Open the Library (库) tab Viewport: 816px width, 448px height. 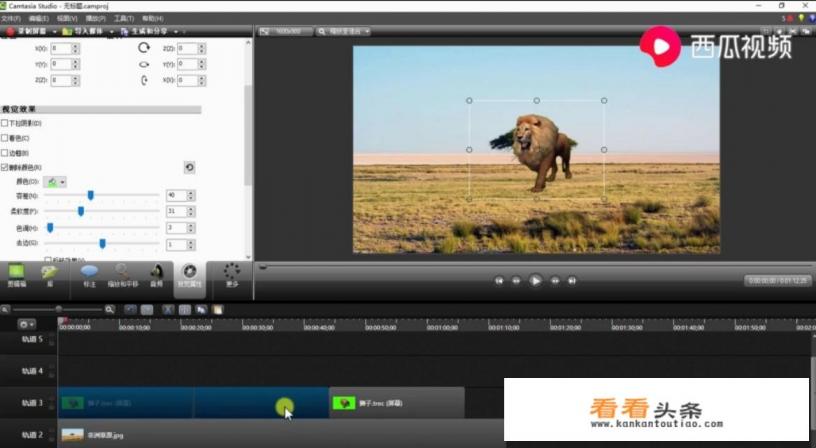click(x=49, y=275)
